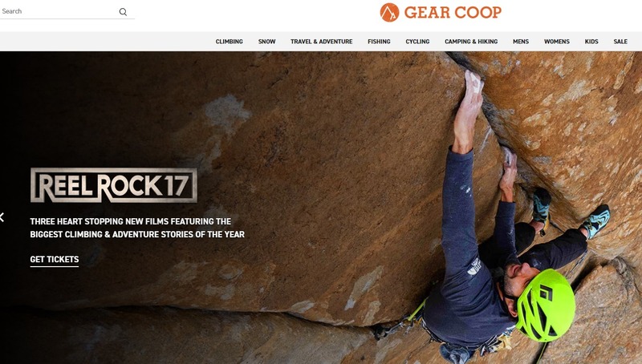Click the Gear Coop mountain logo icon
Viewport: 642px width, 364px height.
point(389,12)
